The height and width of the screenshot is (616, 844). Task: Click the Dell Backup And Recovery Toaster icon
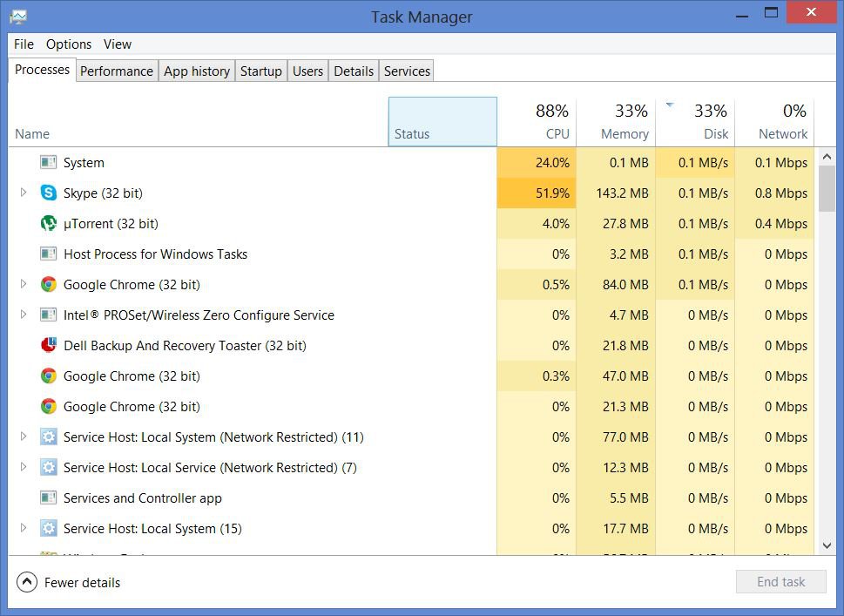click(49, 346)
